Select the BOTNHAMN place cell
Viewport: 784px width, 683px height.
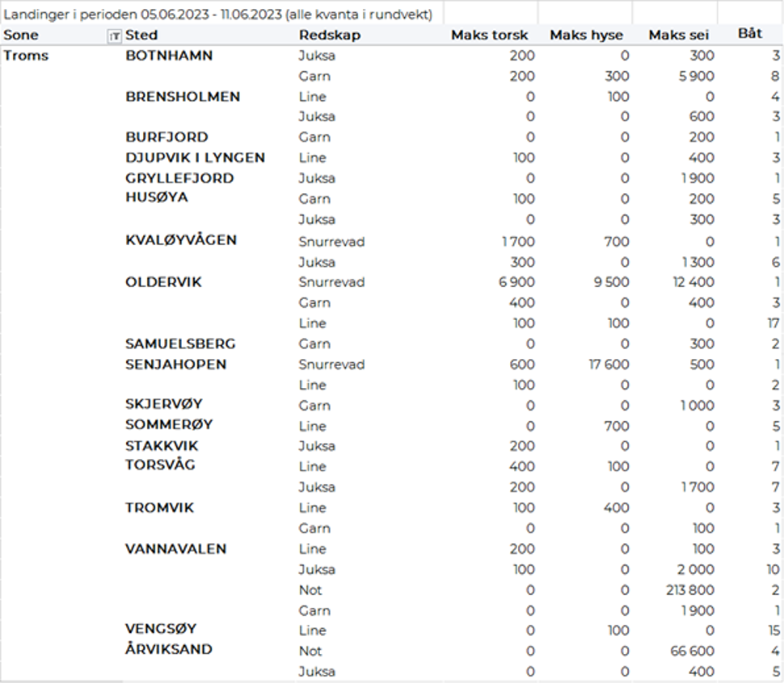point(169,56)
